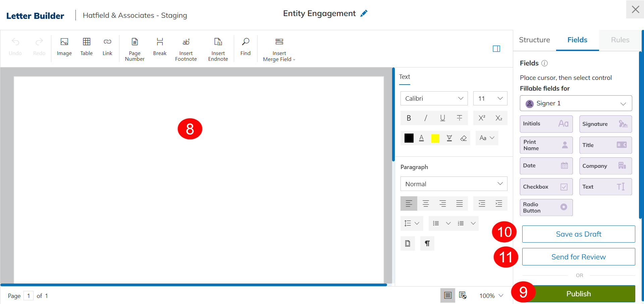Click the green Publish button
The image size is (644, 304).
(x=579, y=294)
